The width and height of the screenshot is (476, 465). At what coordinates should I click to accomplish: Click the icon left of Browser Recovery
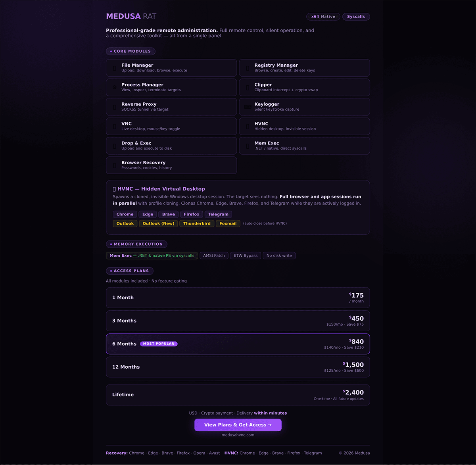coord(115,165)
